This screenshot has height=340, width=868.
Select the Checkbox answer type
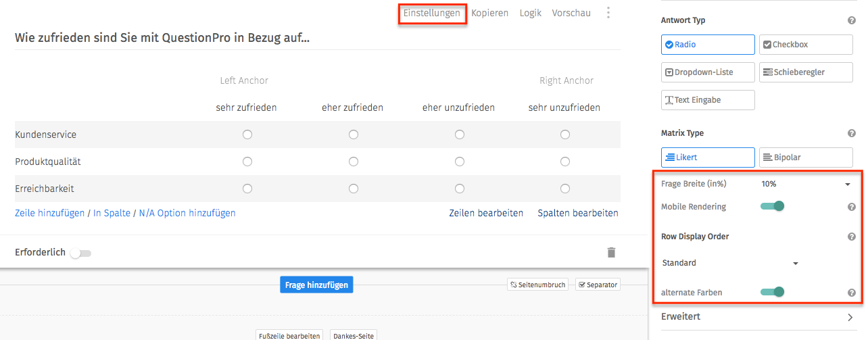coord(806,45)
